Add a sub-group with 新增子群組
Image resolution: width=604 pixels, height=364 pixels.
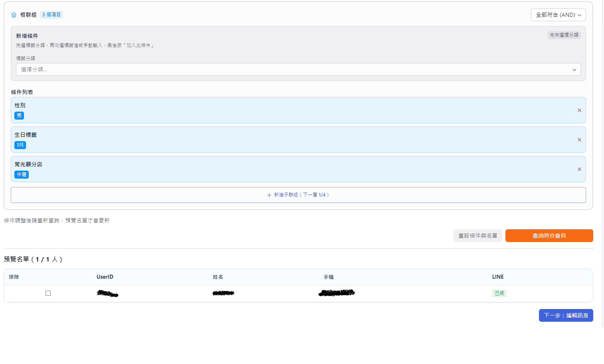[298, 195]
